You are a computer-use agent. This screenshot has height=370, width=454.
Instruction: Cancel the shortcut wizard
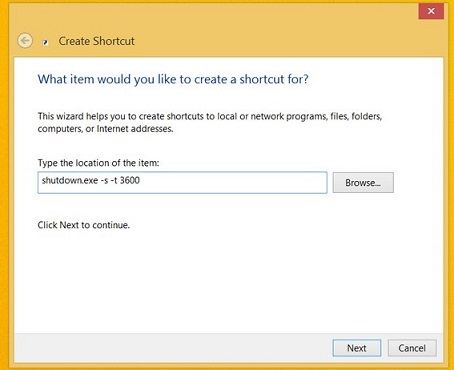(412, 348)
